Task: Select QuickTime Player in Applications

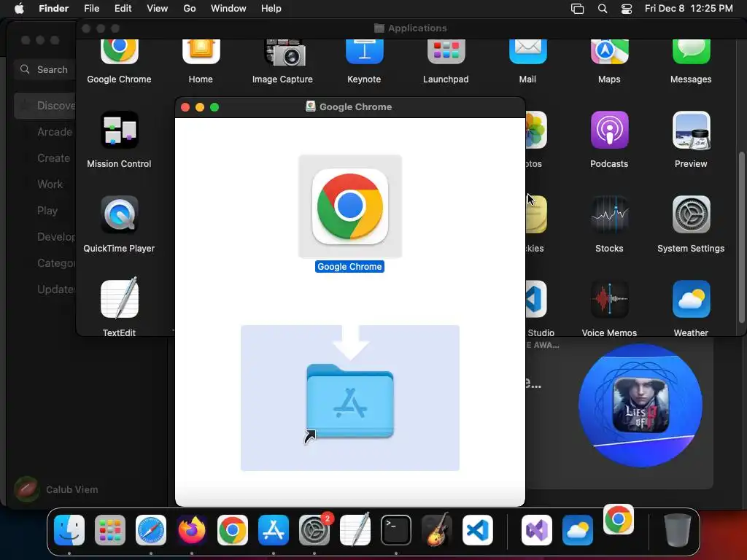Action: 119,215
